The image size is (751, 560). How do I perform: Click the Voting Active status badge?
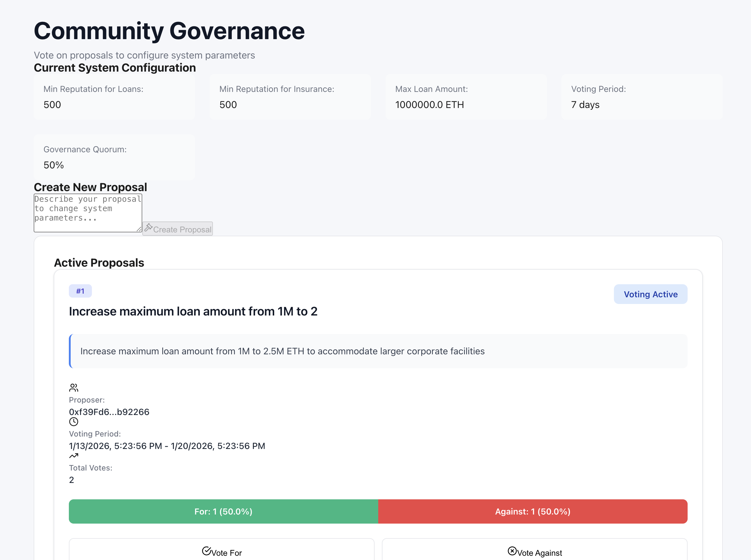click(x=650, y=294)
